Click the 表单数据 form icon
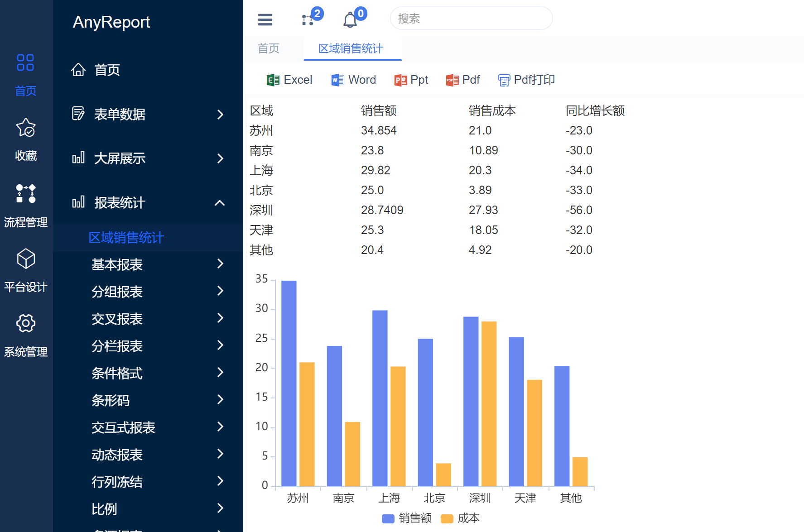The height and width of the screenshot is (532, 804). 78,114
